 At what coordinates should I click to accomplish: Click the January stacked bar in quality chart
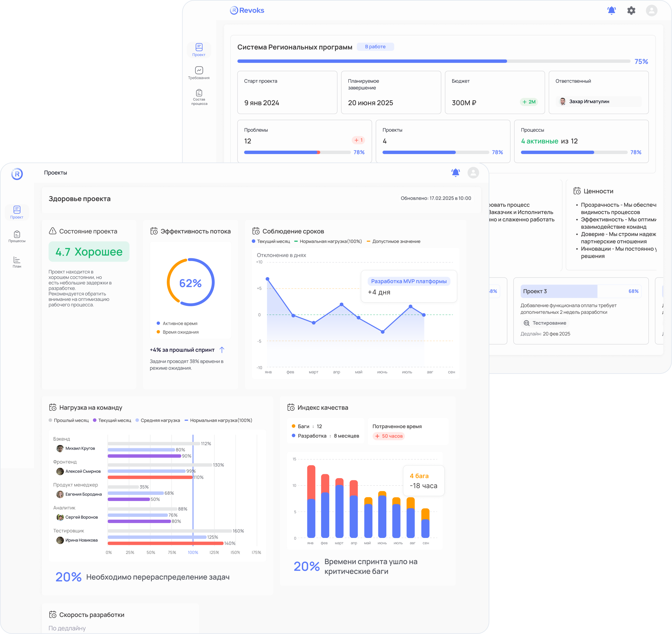[x=311, y=501]
